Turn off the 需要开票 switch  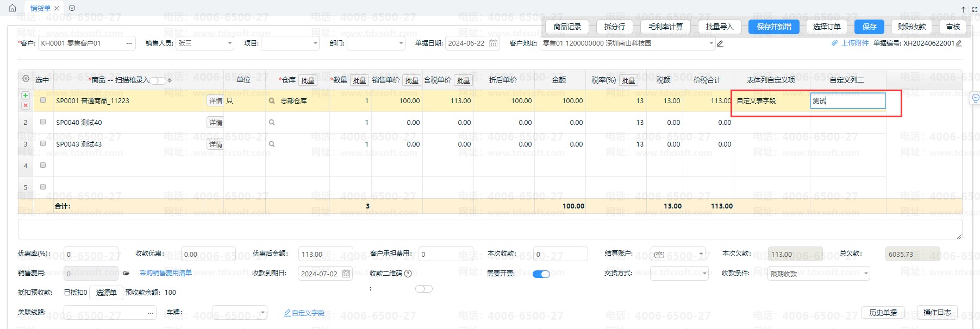[x=541, y=274]
